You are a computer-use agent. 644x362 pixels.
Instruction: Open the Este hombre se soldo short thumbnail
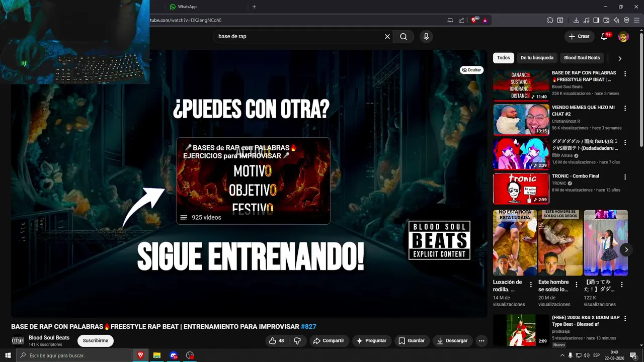point(560,243)
